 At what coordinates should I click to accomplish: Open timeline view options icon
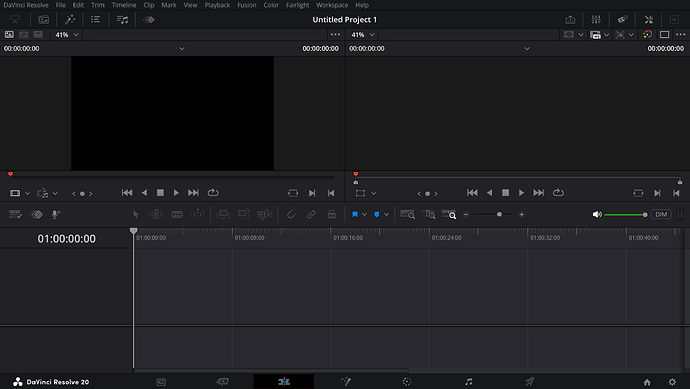point(15,214)
